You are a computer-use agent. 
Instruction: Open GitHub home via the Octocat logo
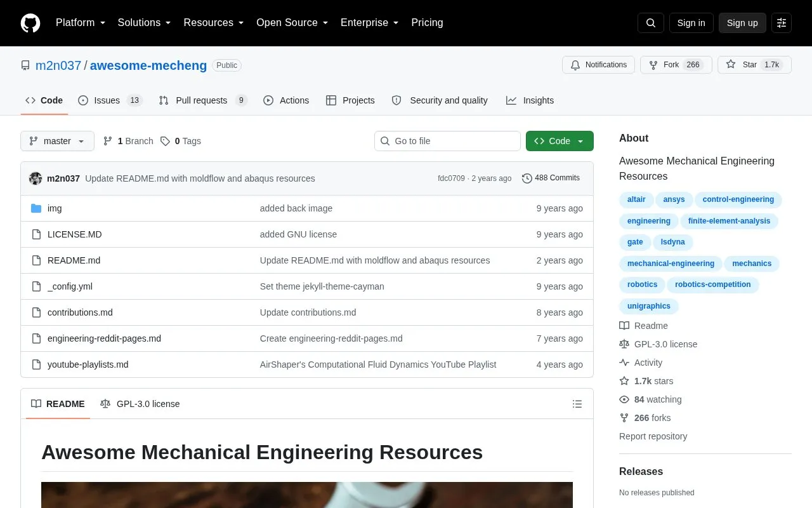click(x=30, y=23)
